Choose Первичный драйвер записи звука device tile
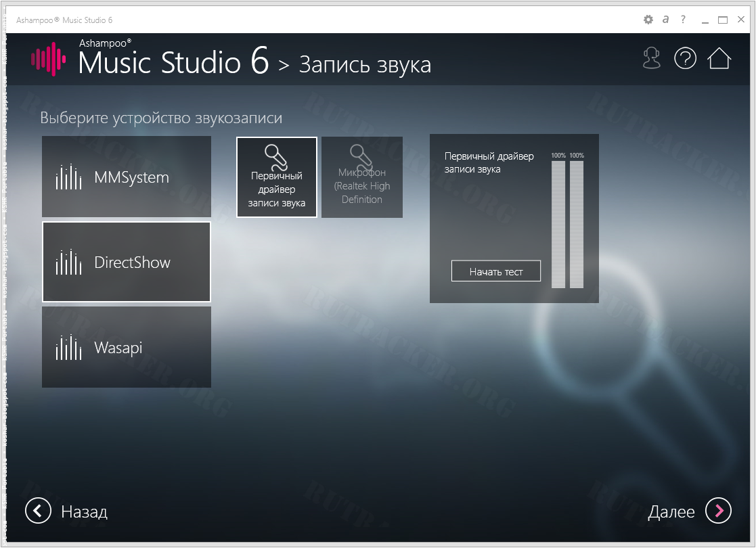Image resolution: width=756 pixels, height=548 pixels. point(277,177)
